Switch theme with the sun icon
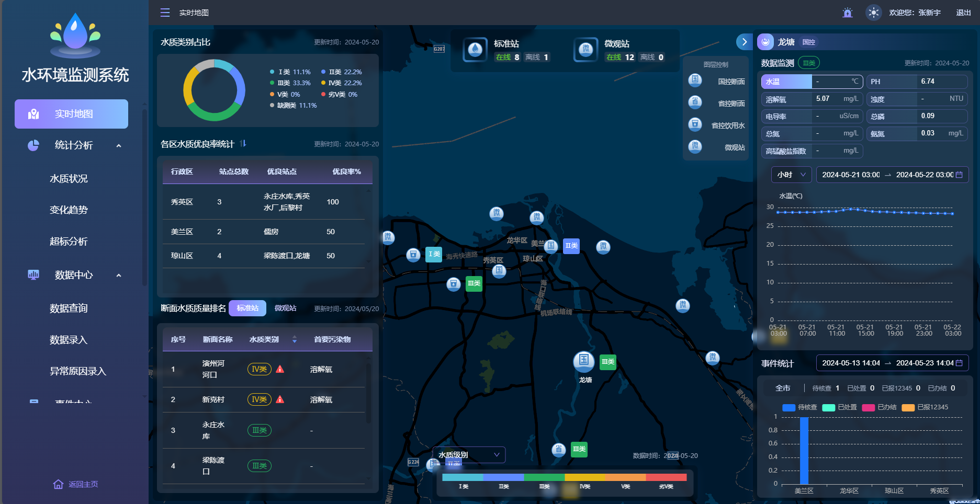Screen dimensions: 980x504 873,13
